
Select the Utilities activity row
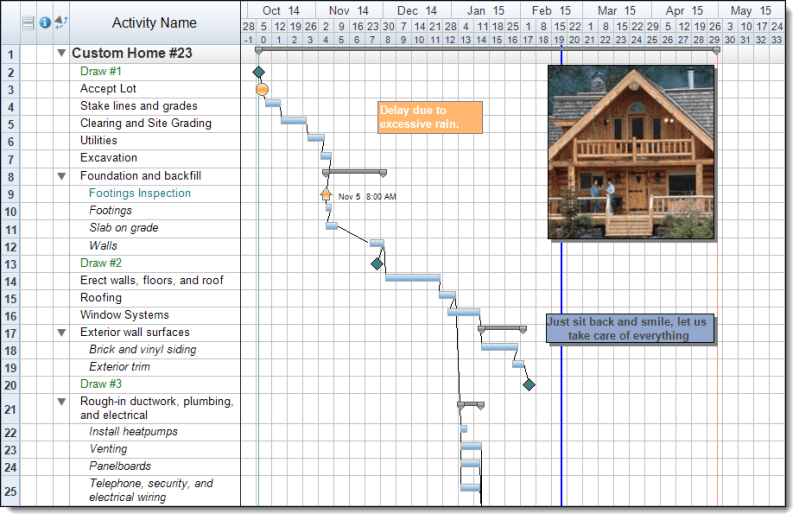pyautogui.click(x=98, y=141)
